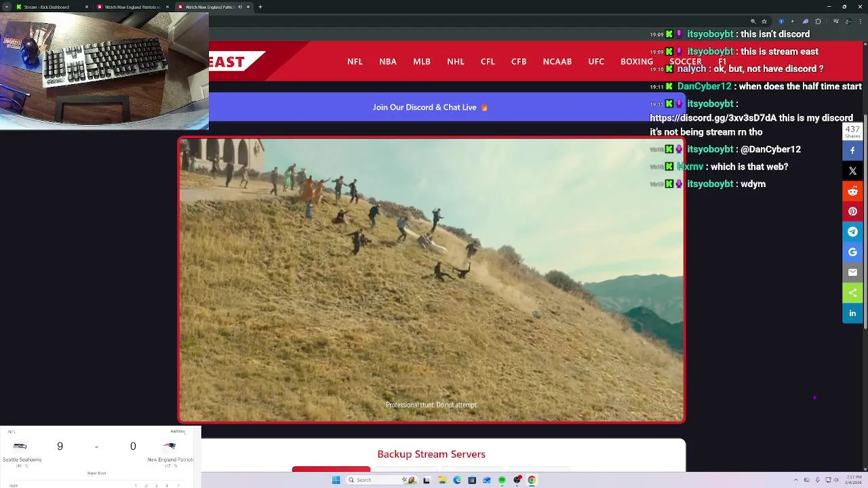Open the NFL category in site navigation
This screenshot has height=488, width=868.
click(x=355, y=61)
